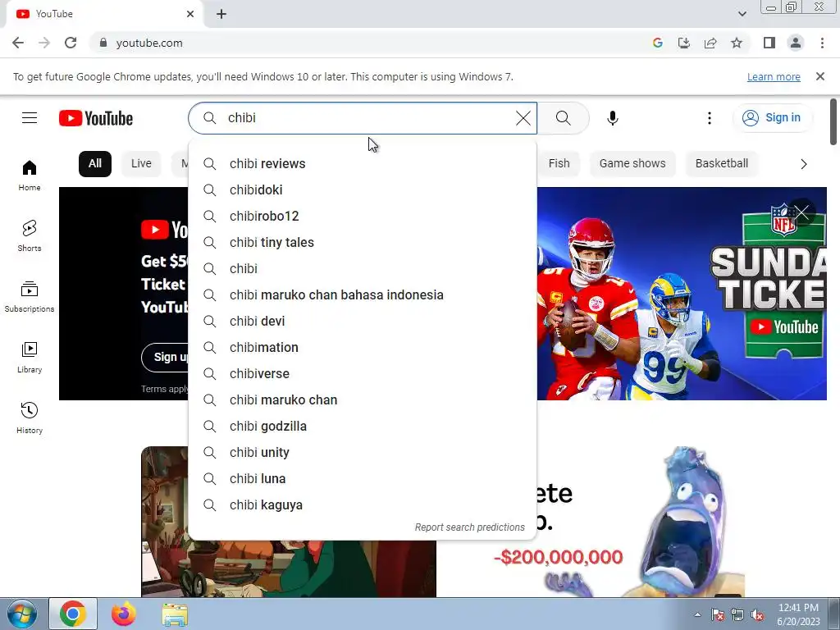The width and height of the screenshot is (840, 630).
Task: Share this page icon in address bar
Action: [x=710, y=43]
